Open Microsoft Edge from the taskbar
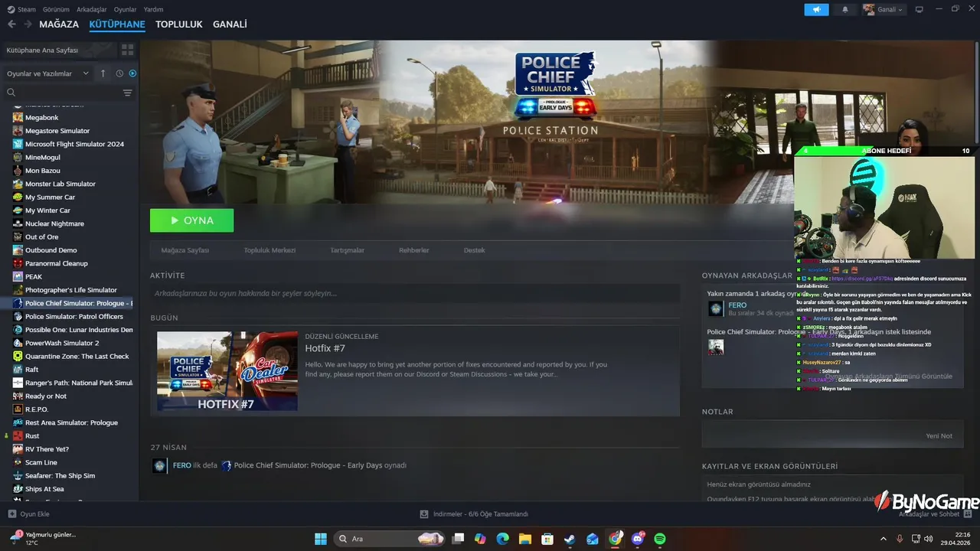 click(502, 539)
